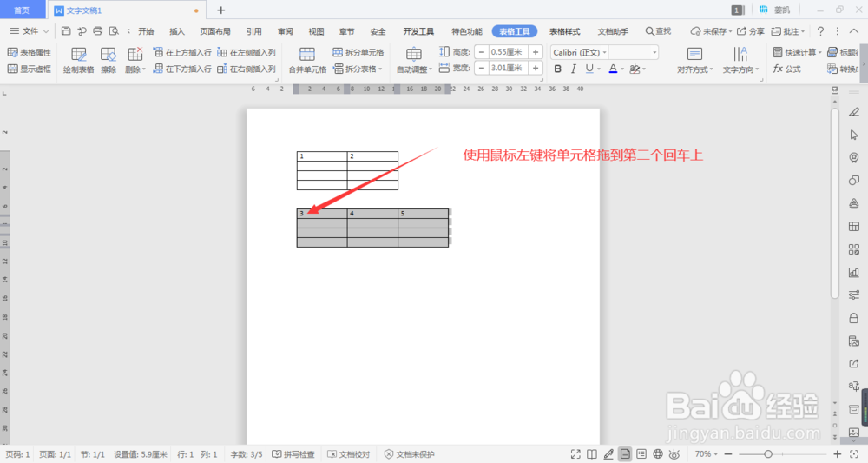Select the 擦除 eraser tool
This screenshot has width=868, height=463.
[x=108, y=60]
